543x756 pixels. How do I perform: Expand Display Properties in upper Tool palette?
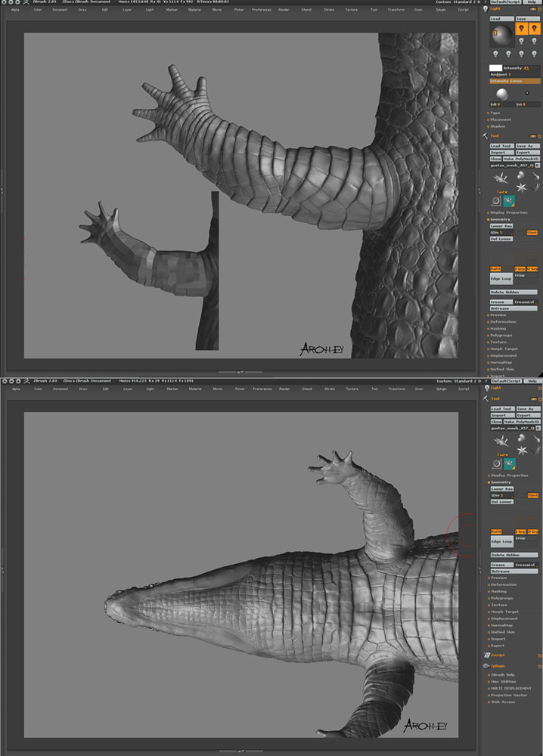[508, 212]
